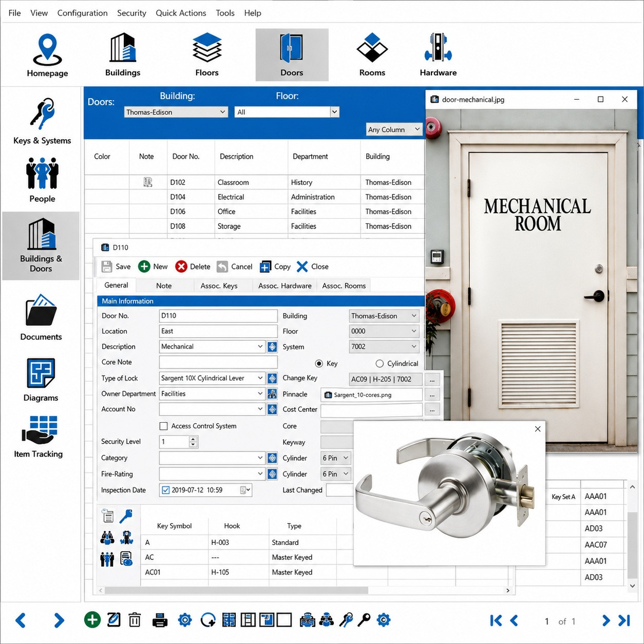The height and width of the screenshot is (644, 644).
Task: Open the System dropdown showing 7002
Action: [x=384, y=347]
